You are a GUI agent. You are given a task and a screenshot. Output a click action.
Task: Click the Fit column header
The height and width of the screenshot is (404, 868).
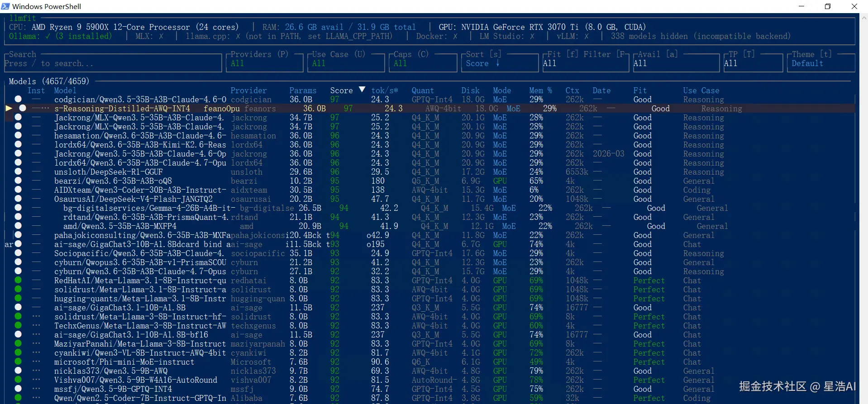pos(640,90)
